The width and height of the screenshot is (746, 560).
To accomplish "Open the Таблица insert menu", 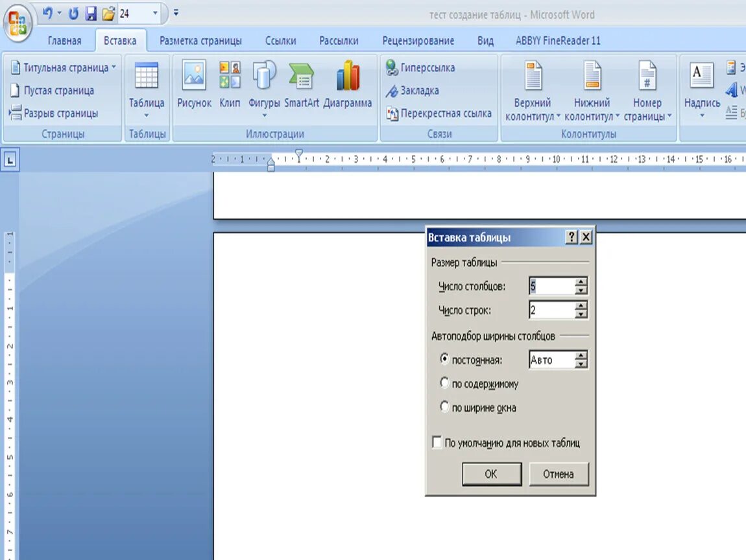I will [147, 90].
